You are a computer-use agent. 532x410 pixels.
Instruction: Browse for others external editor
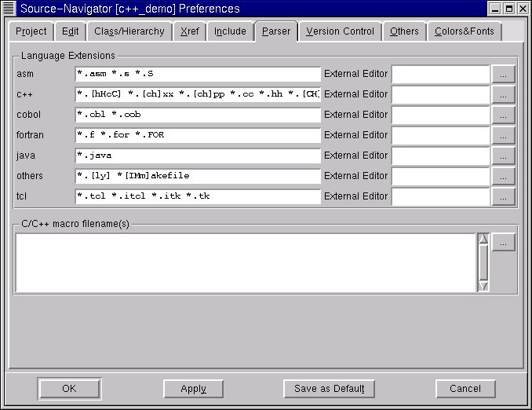(x=504, y=176)
